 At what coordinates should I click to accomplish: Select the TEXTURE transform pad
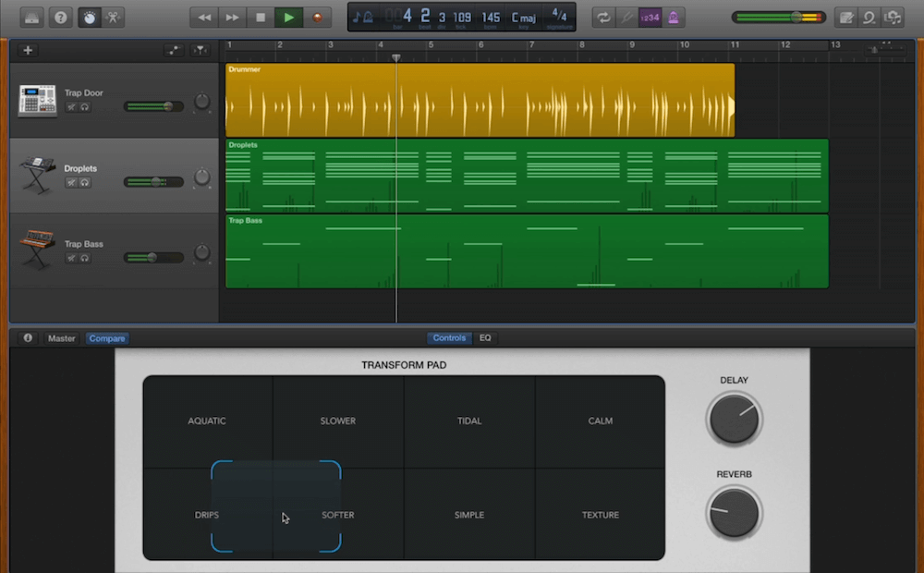[600, 515]
